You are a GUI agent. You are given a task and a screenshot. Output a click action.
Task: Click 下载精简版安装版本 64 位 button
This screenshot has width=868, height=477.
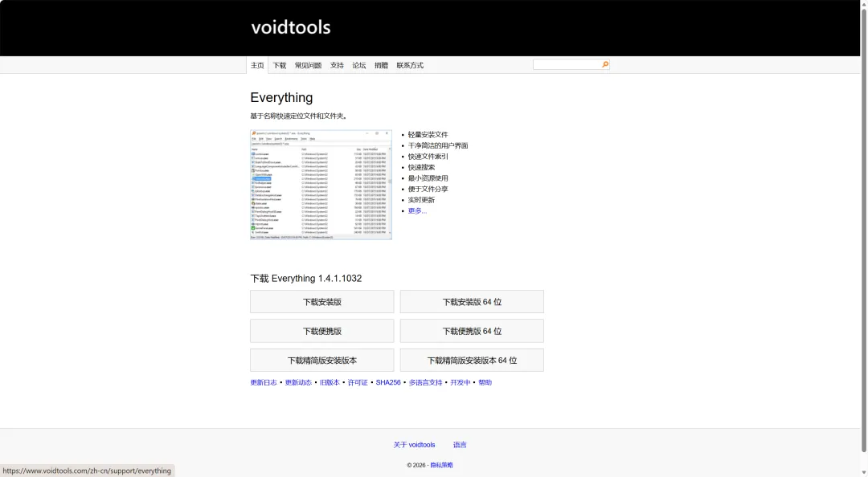(x=473, y=361)
